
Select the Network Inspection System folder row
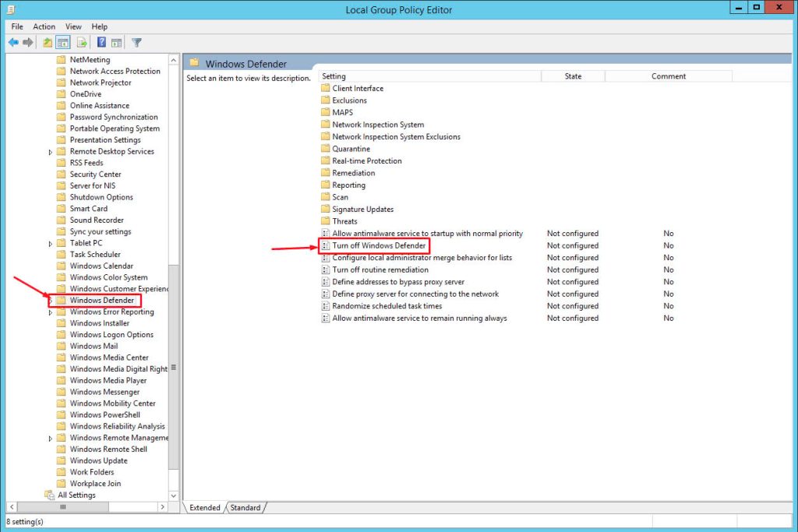click(378, 125)
